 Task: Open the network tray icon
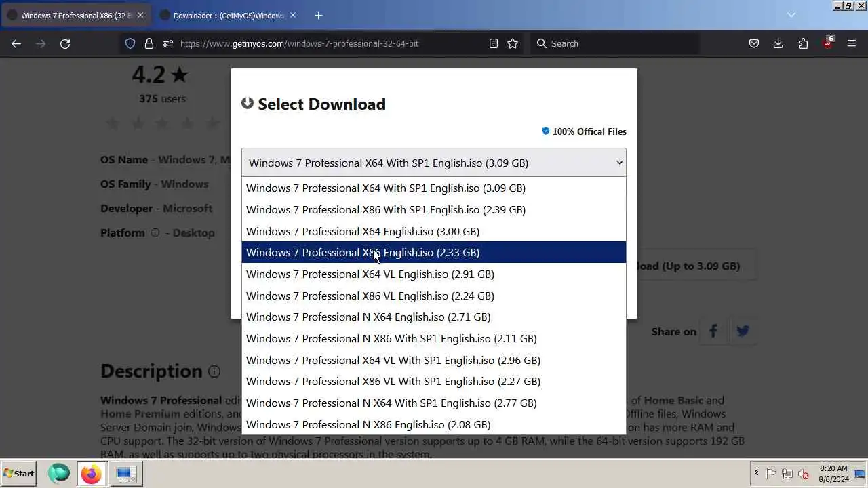pos(787,474)
